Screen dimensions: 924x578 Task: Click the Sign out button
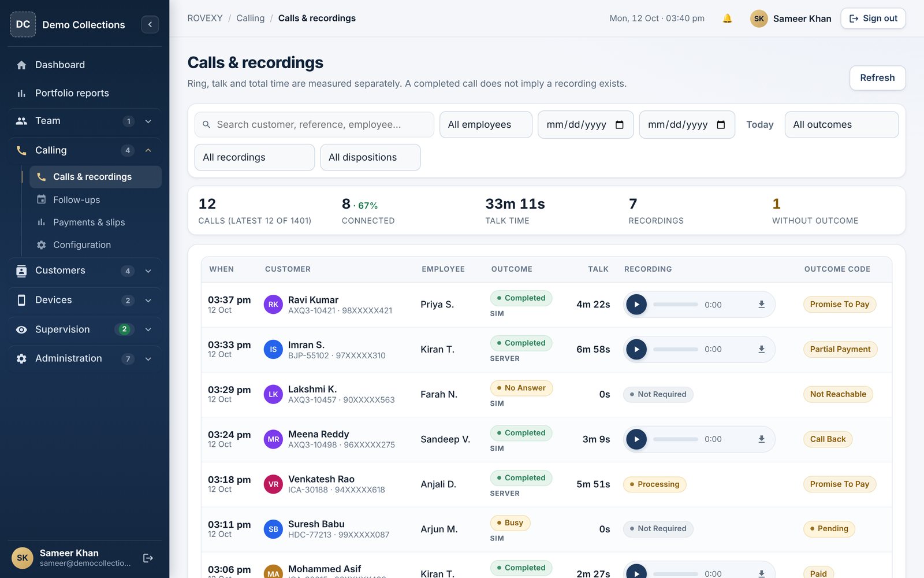(873, 18)
